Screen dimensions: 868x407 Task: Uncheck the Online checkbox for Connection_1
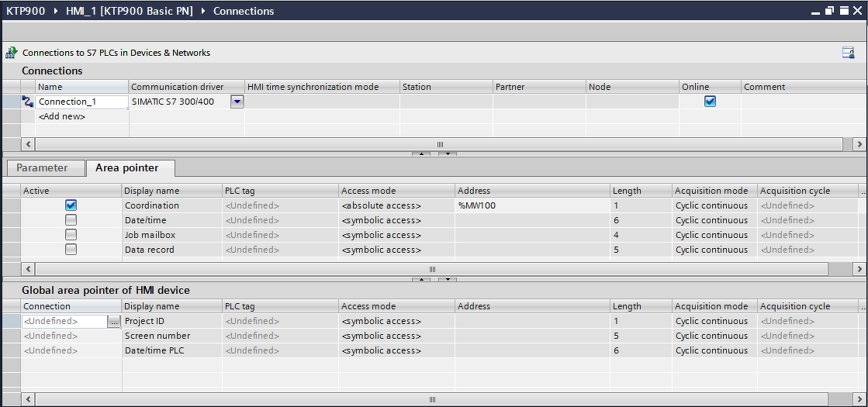click(x=710, y=102)
